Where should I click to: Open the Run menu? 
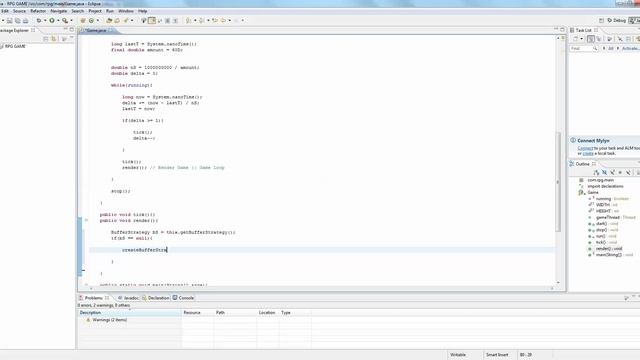pos(110,11)
